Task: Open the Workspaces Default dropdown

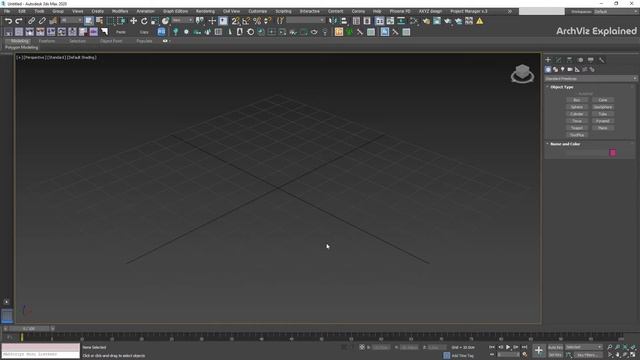Action: coord(616,12)
